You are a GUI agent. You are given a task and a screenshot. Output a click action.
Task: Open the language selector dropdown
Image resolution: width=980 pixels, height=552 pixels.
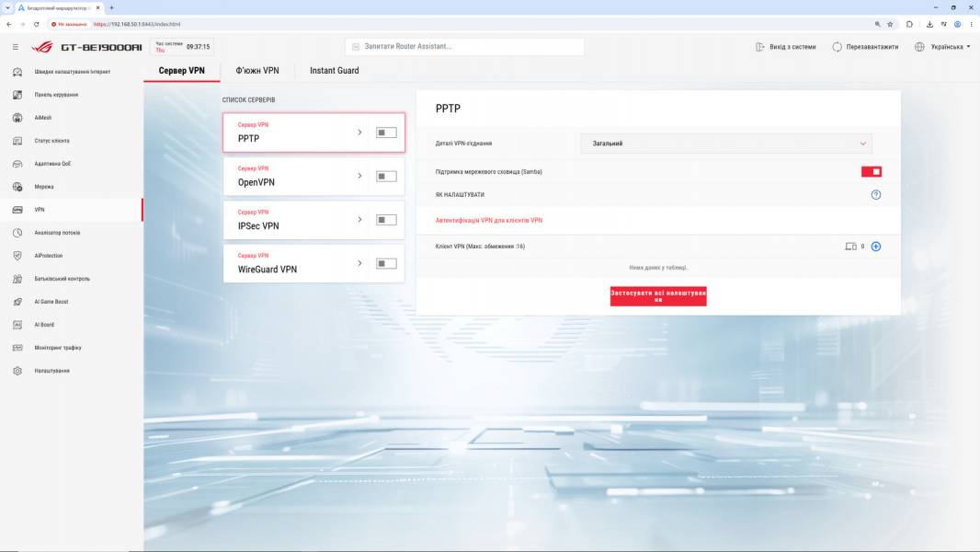[943, 47]
